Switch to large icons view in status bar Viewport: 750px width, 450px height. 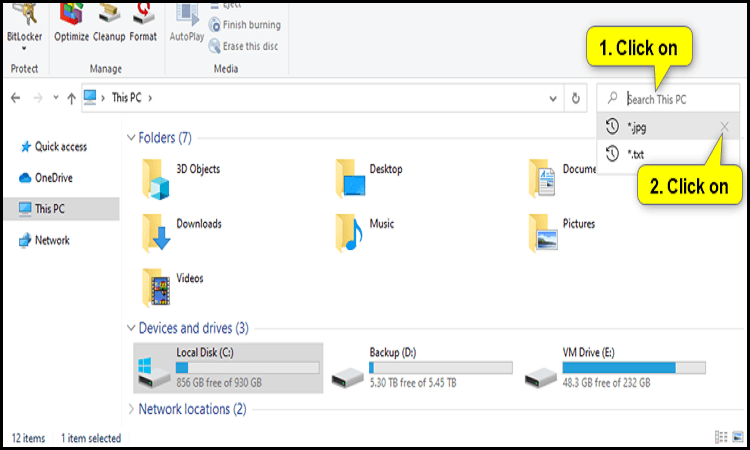click(x=737, y=438)
